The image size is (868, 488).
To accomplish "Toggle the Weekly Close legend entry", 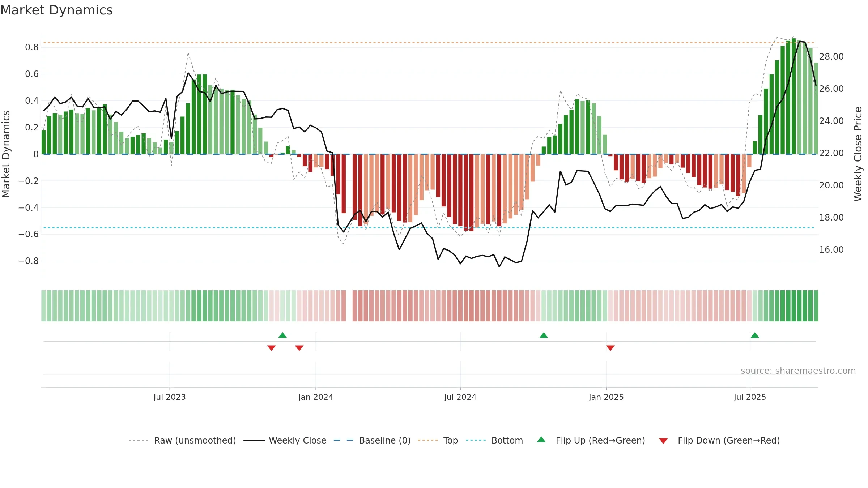I will tap(285, 440).
